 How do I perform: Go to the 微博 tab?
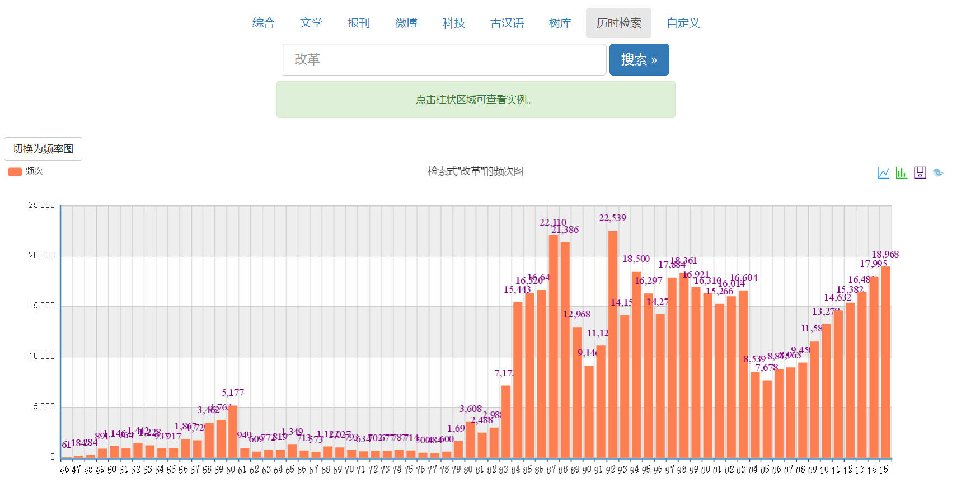(406, 23)
